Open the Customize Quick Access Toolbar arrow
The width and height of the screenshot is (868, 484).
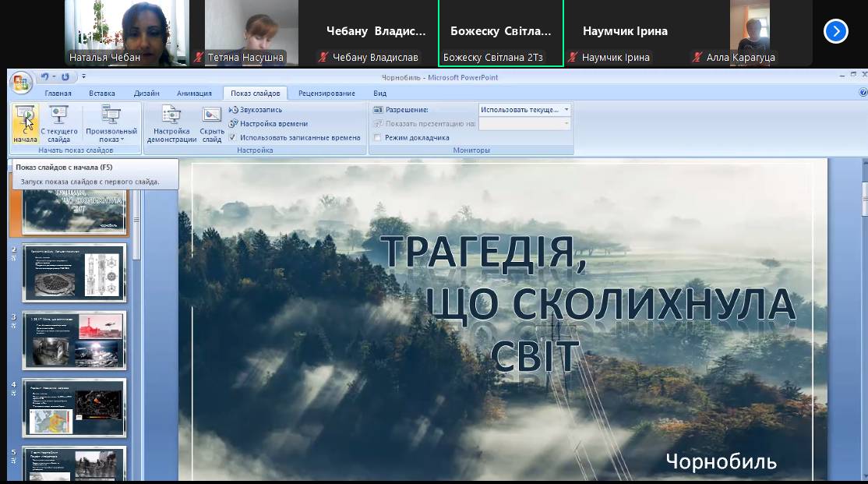83,76
